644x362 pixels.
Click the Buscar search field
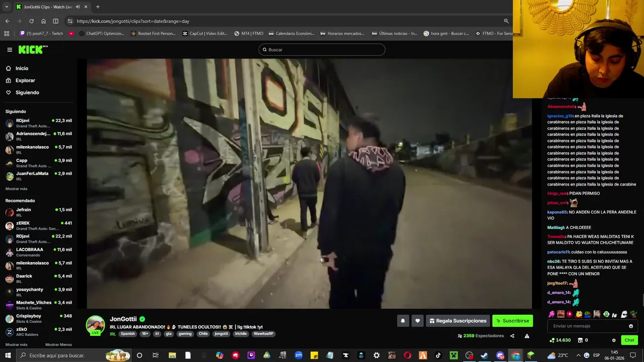[x=322, y=50]
